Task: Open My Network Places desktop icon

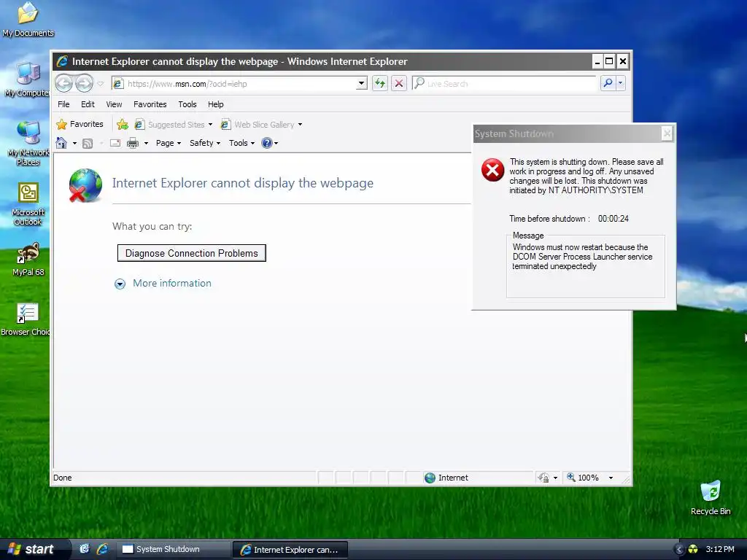Action: 28,144
